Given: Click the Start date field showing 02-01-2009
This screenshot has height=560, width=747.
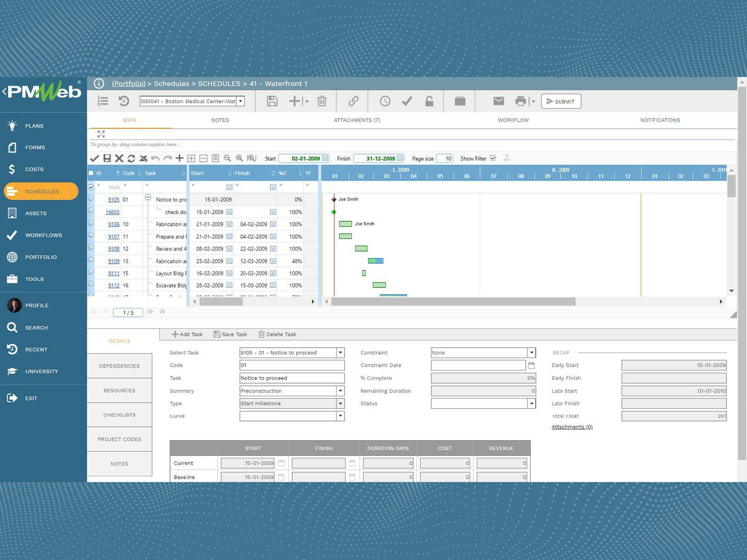Looking at the screenshot, I should [x=303, y=158].
